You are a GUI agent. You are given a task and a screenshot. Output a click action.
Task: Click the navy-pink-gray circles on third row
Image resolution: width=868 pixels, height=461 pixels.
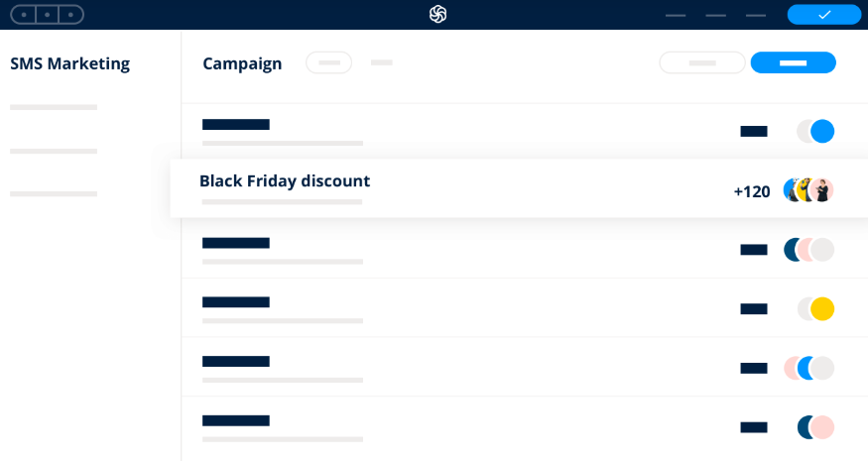[x=808, y=250]
